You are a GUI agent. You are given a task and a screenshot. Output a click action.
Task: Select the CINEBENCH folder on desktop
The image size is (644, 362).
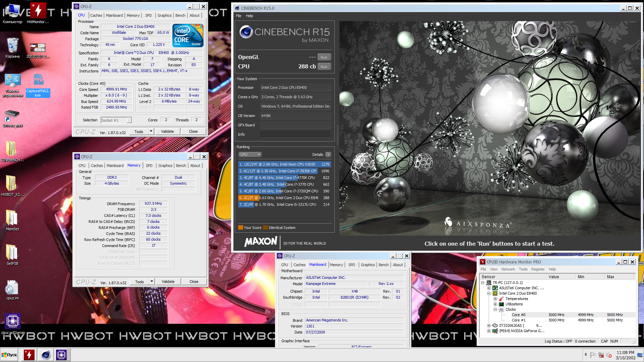click(12, 151)
